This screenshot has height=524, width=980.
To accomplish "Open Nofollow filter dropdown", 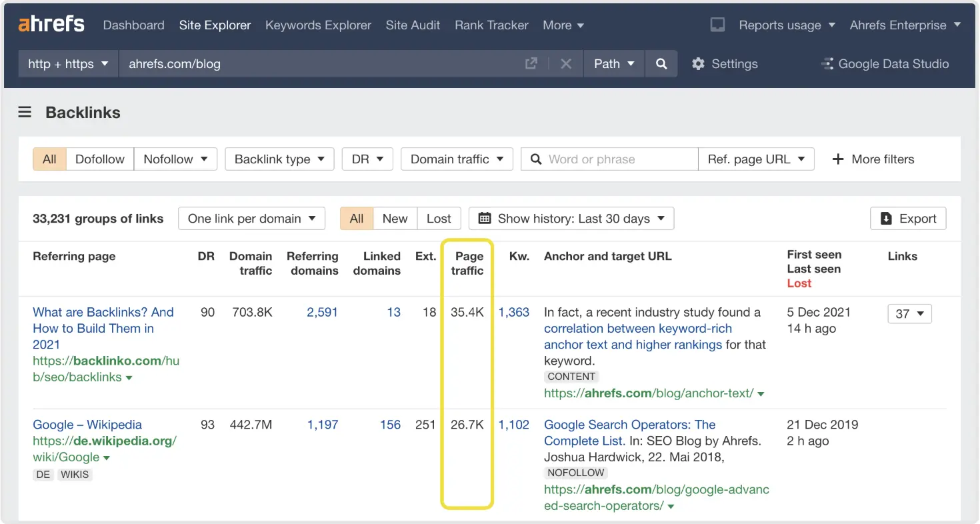I will [x=176, y=159].
